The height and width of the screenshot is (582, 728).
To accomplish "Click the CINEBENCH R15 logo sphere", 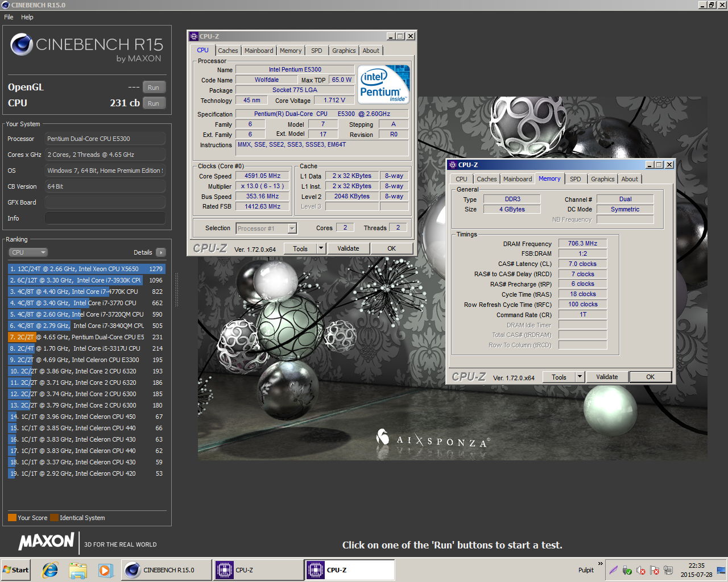I will pos(22,44).
